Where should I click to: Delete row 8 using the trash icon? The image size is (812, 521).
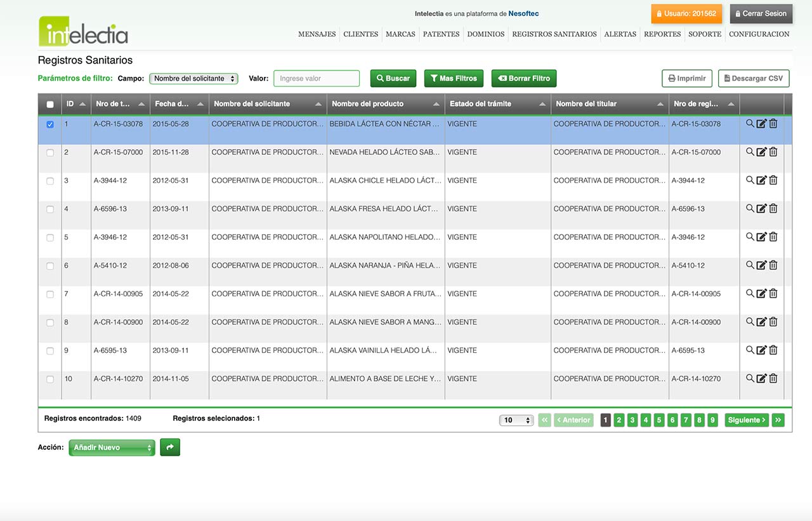pos(773,322)
